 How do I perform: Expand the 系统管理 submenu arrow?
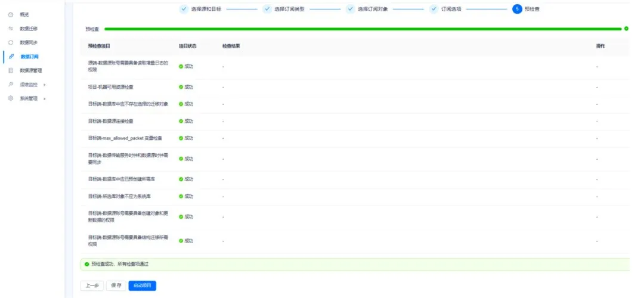point(45,98)
